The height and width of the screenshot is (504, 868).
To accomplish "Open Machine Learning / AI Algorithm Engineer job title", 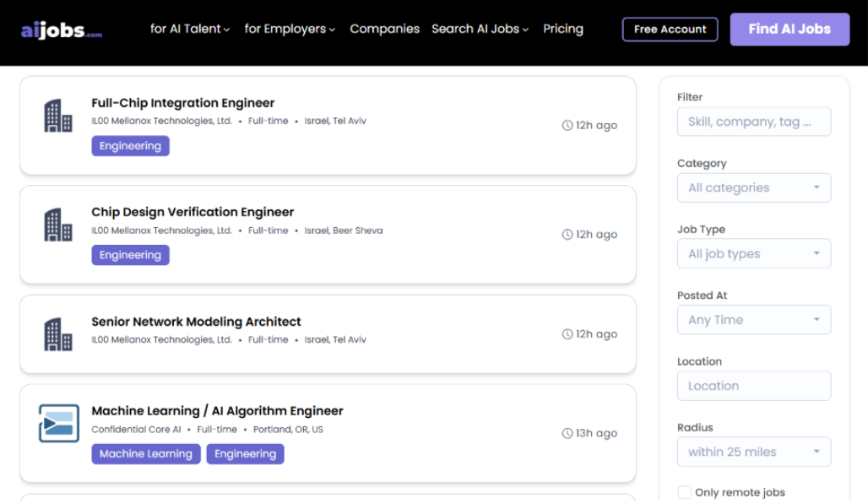I will pos(217,410).
